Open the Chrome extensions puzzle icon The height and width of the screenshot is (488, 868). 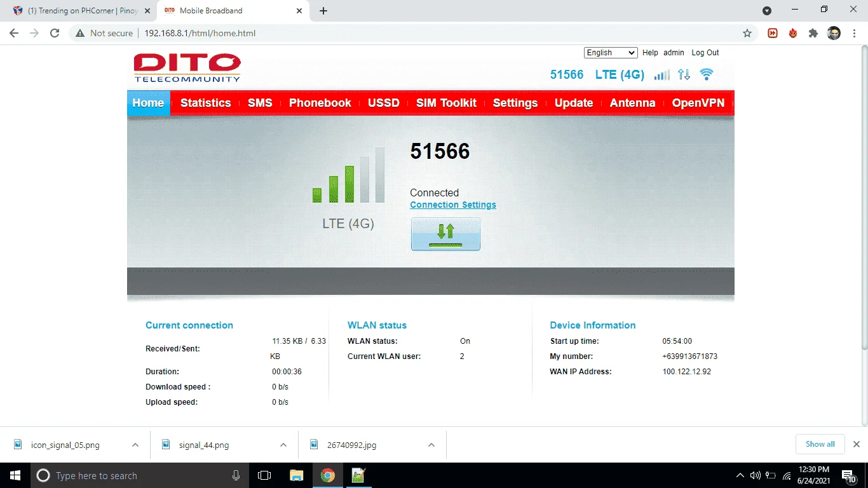coord(813,33)
